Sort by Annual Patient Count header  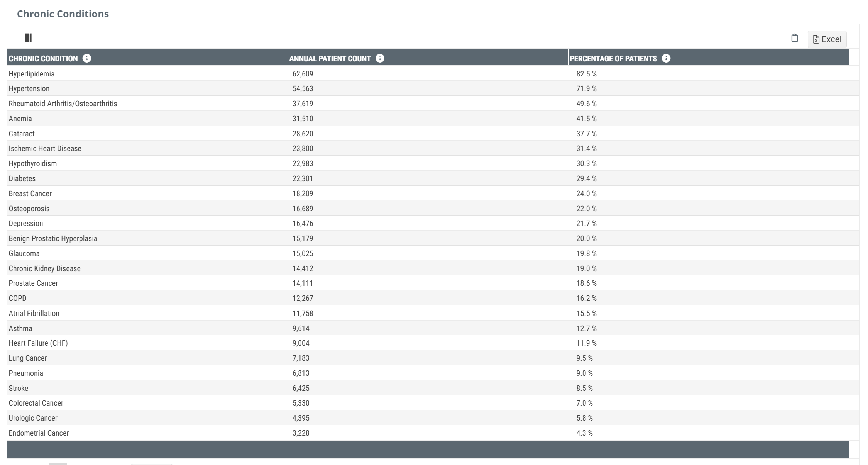330,59
